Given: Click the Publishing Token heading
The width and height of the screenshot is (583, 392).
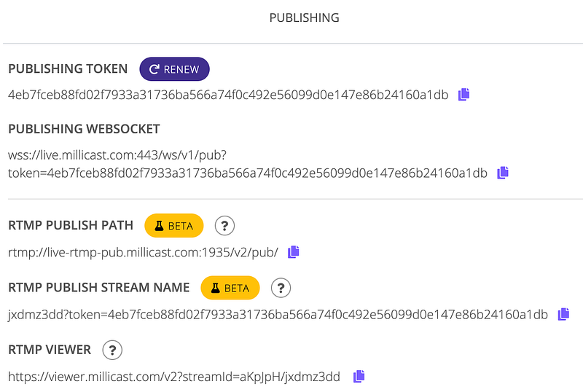Looking at the screenshot, I should 68,69.
